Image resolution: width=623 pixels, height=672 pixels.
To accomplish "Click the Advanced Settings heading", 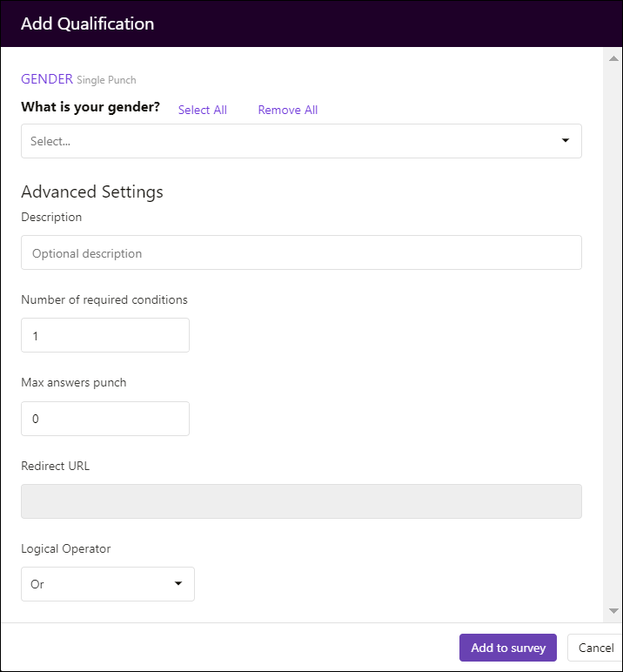I will [92, 192].
